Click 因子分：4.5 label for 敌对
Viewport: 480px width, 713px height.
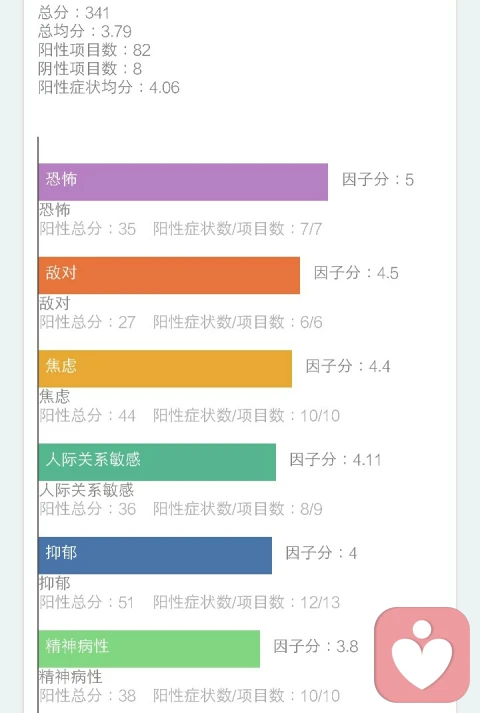[356, 273]
